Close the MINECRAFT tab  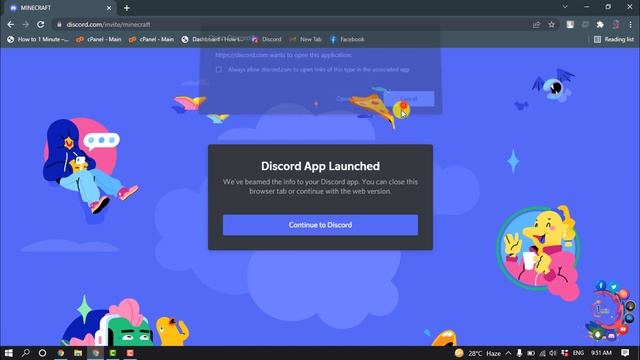[109, 8]
